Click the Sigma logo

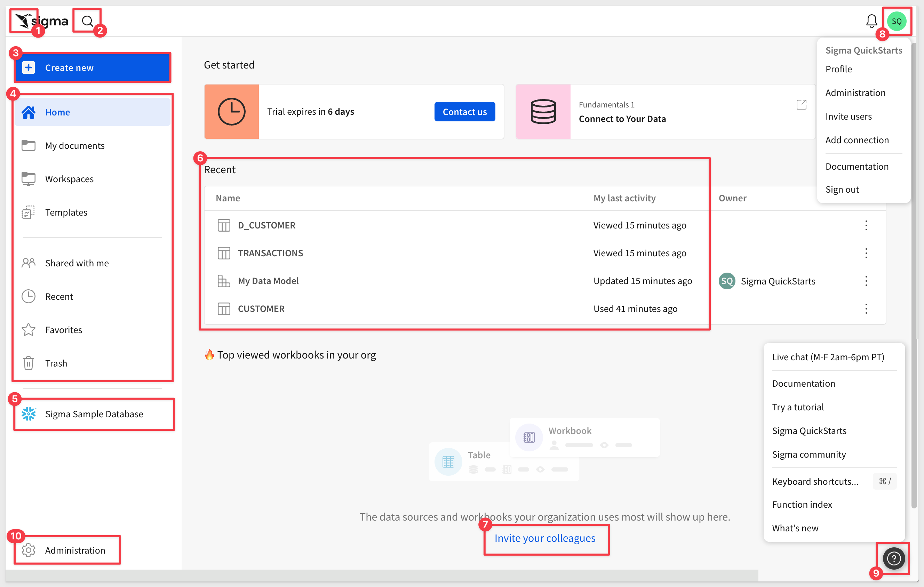41,21
